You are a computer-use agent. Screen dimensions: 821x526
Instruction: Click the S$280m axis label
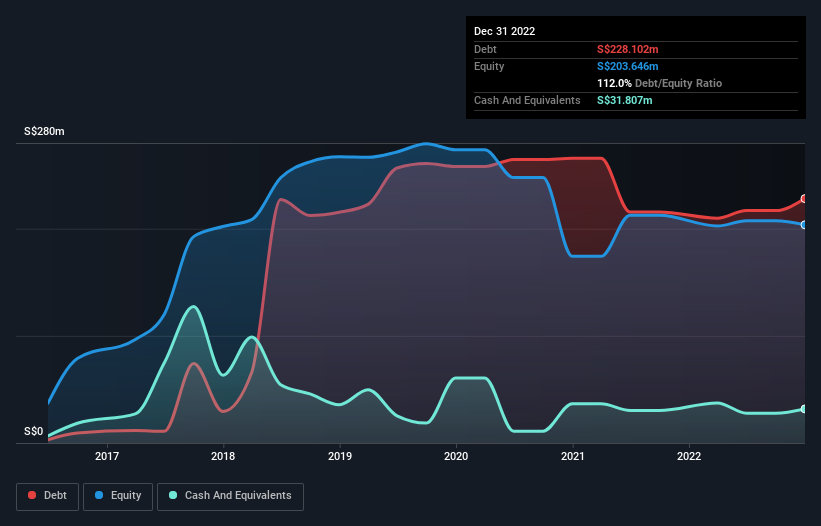(45, 131)
